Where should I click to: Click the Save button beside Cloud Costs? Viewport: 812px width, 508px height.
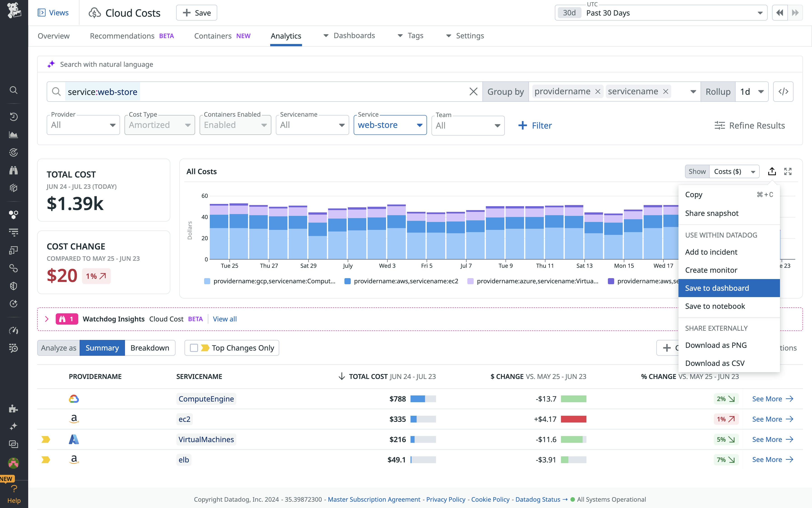196,13
